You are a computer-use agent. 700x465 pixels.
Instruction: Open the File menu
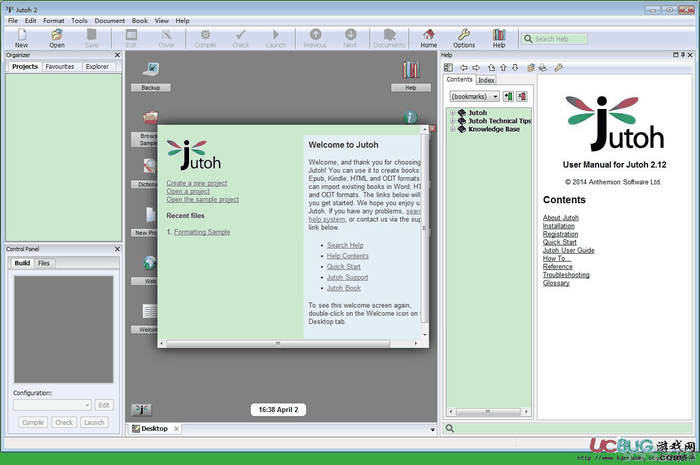pos(13,21)
